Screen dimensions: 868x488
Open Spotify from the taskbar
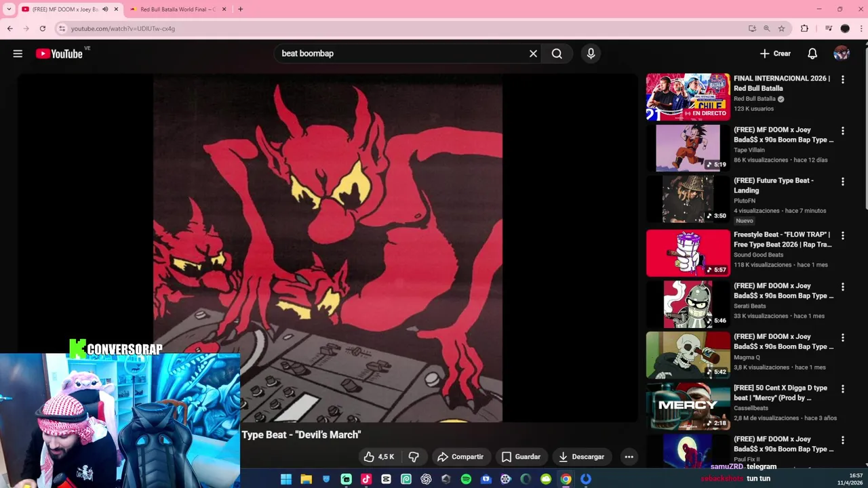466,479
